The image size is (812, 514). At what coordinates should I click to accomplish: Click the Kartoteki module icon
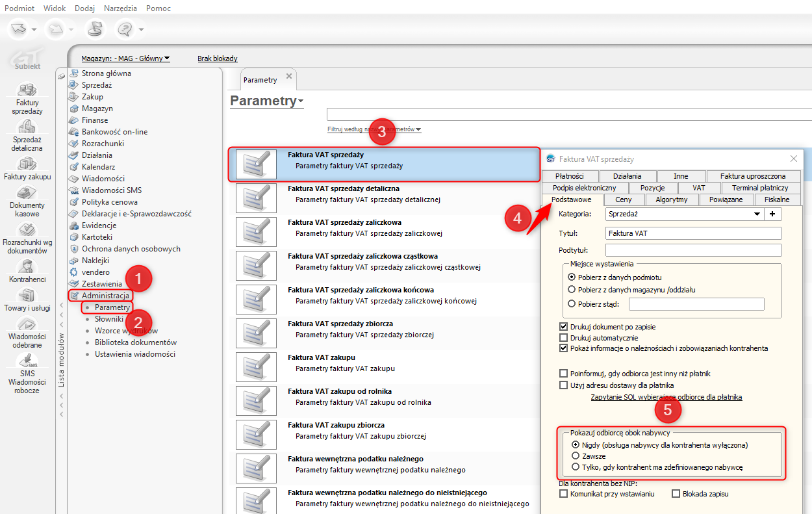point(75,237)
